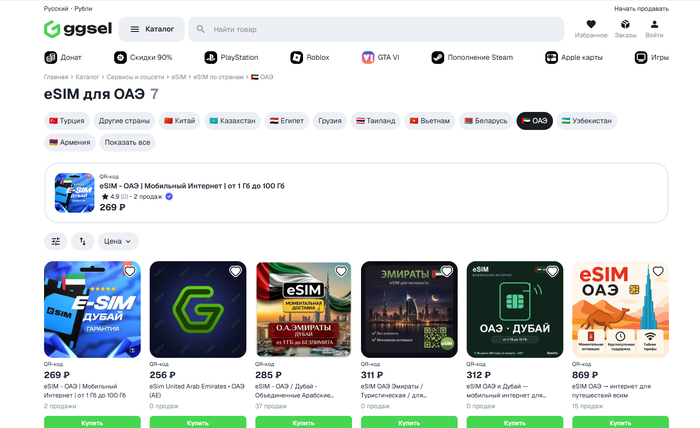
Task: Open Русский · Рубли language selector
Action: (68, 8)
